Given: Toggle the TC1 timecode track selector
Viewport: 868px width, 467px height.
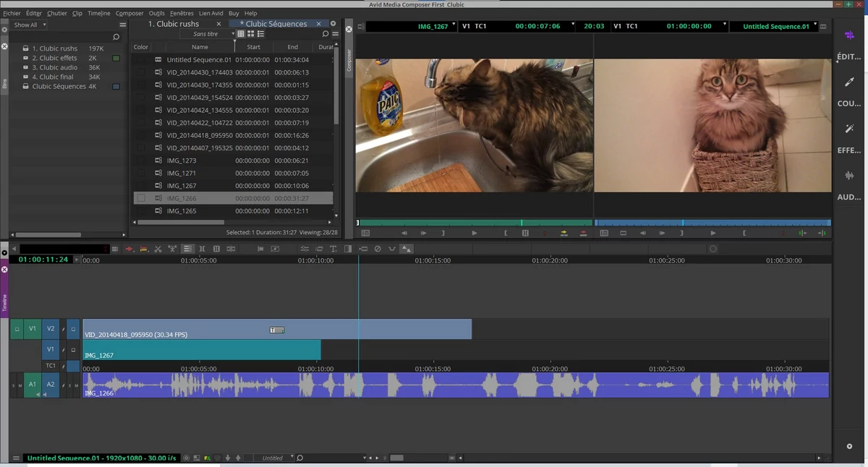Looking at the screenshot, I should pos(51,366).
